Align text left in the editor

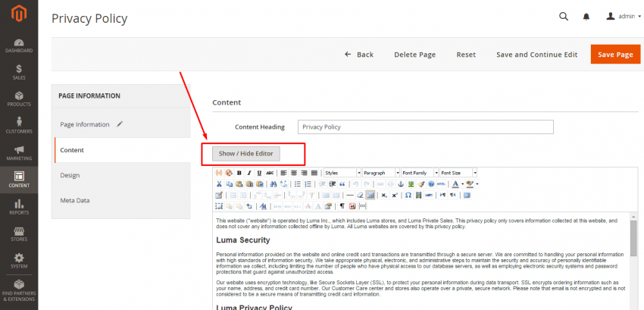284,173
